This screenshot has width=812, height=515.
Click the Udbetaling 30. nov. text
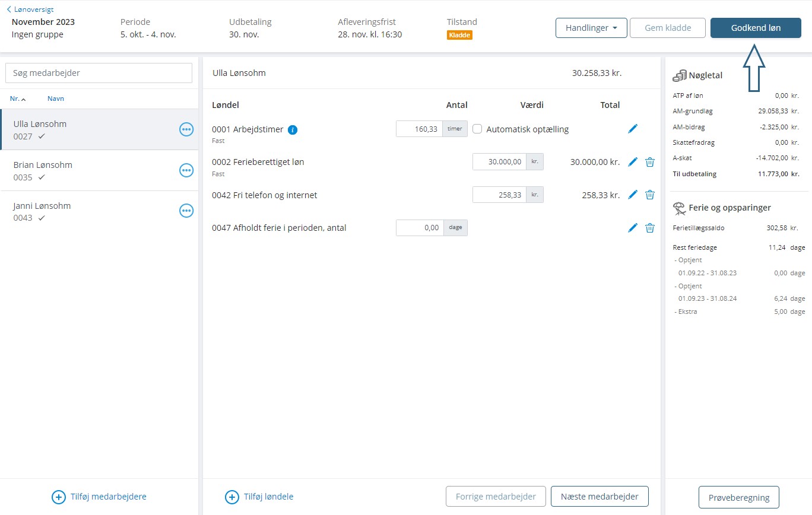[245, 34]
